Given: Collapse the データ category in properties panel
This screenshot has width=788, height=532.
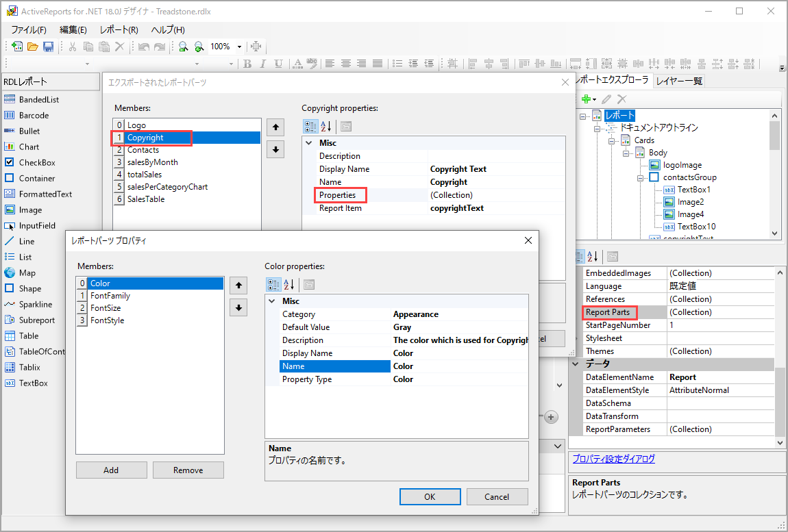Looking at the screenshot, I should (576, 364).
